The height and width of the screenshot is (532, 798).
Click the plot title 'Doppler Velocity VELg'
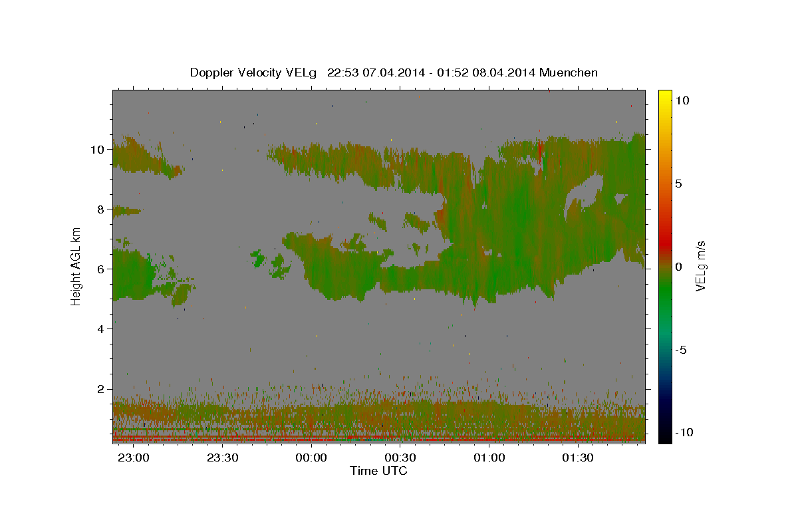(255, 72)
